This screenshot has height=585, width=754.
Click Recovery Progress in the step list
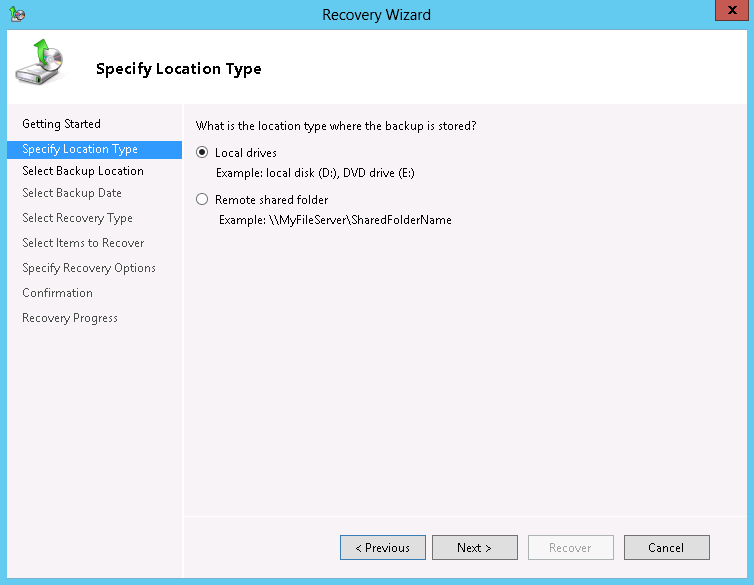[x=70, y=318]
